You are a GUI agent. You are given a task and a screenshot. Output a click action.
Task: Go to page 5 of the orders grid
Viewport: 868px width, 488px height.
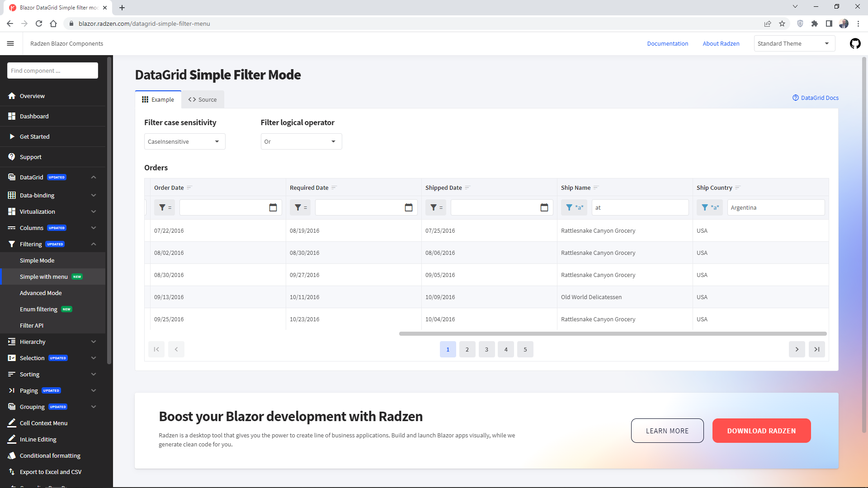[x=525, y=349]
